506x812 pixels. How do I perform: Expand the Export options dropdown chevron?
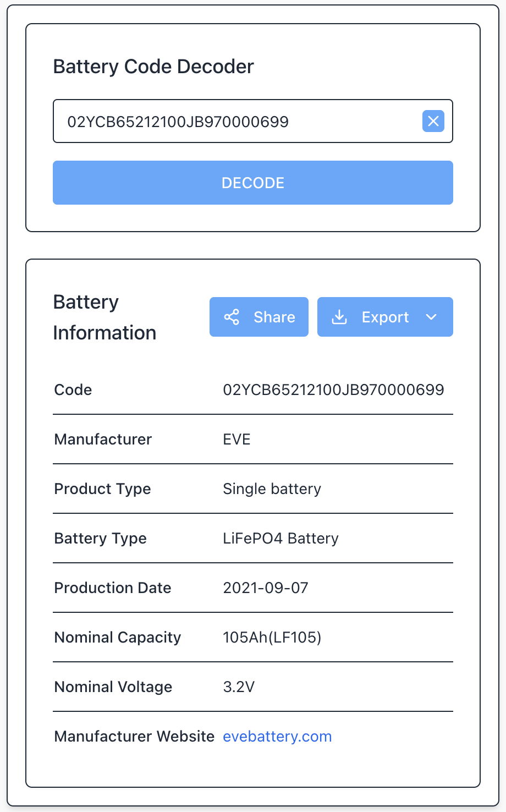coord(432,317)
